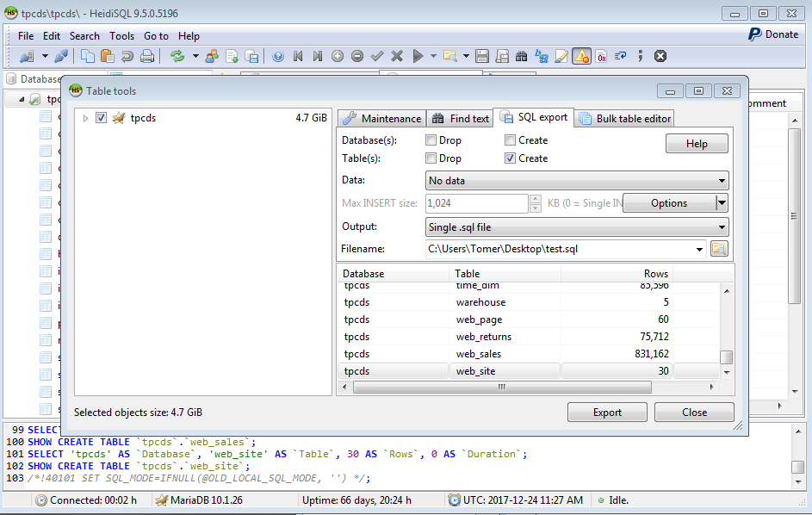812x515 pixels.
Task: Click the Donate link
Action: 773,34
